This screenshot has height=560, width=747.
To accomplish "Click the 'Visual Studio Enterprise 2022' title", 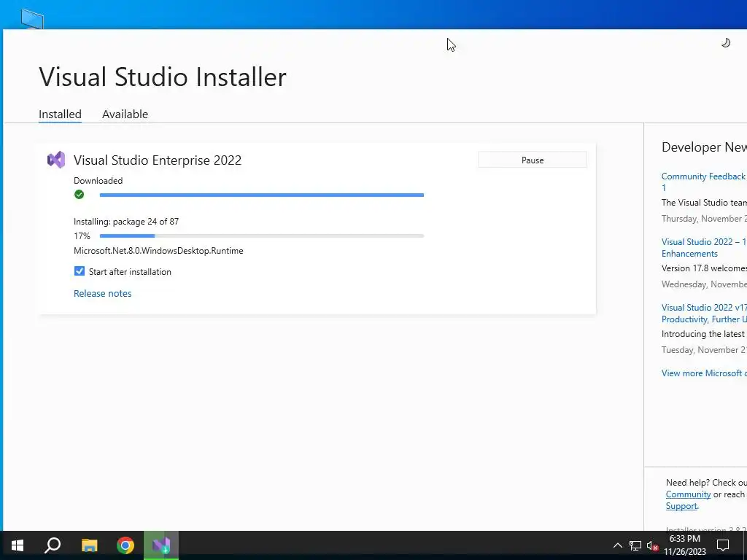I will click(158, 160).
